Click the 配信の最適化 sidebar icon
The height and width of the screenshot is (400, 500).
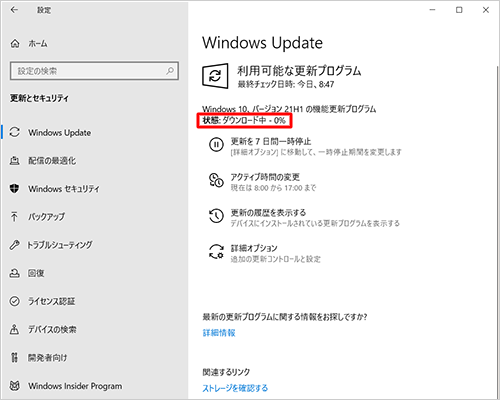tap(14, 161)
